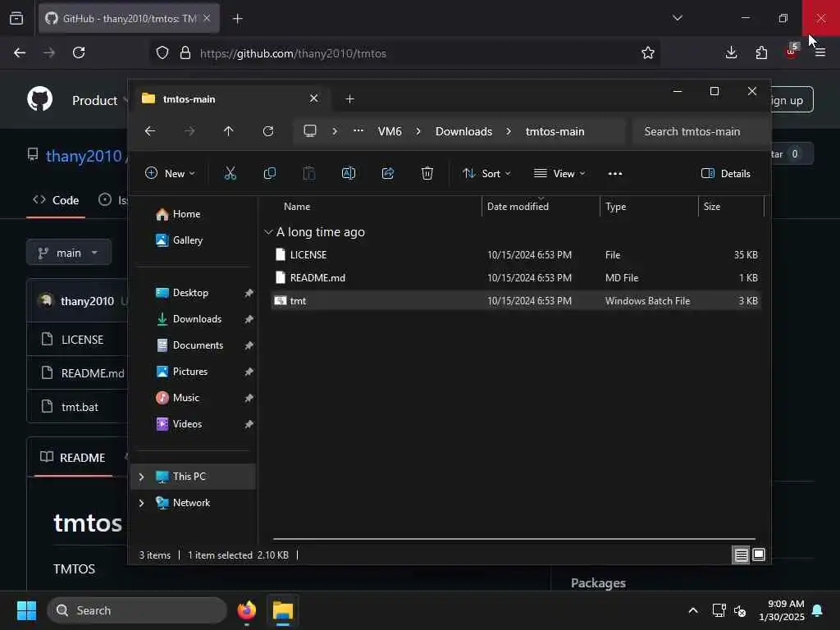Open the View dropdown

click(559, 174)
